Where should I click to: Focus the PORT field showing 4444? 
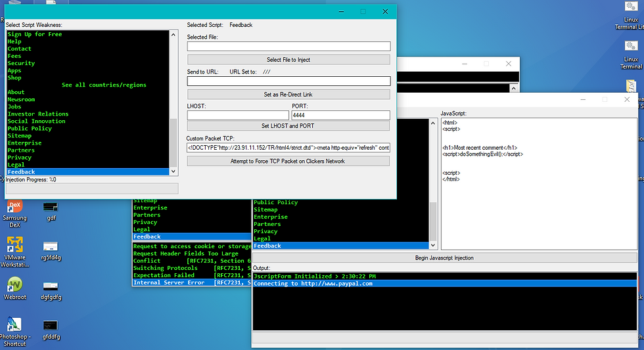click(x=340, y=116)
